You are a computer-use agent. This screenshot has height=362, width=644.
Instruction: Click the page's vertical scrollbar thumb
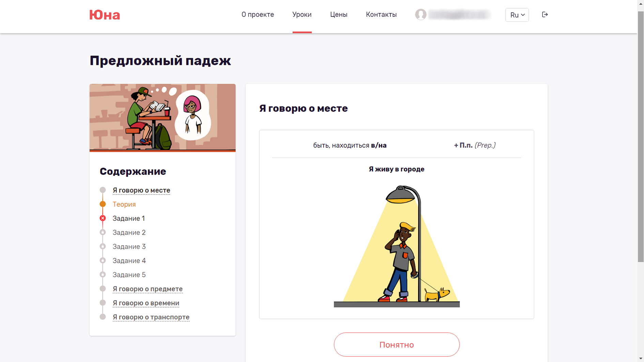click(x=641, y=136)
